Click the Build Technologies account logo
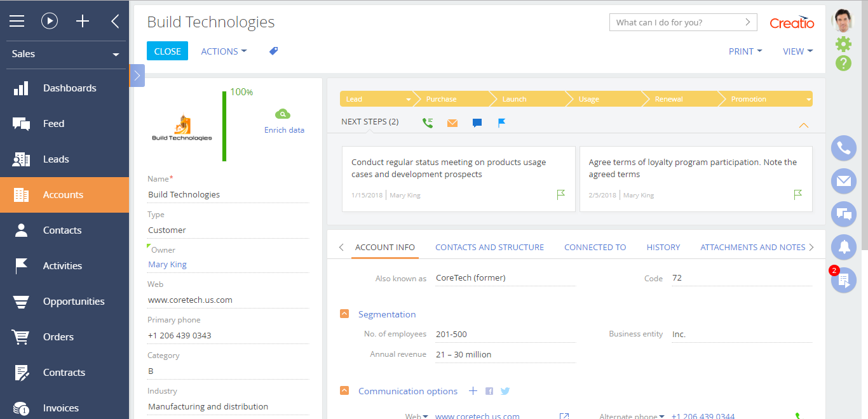 (x=182, y=127)
